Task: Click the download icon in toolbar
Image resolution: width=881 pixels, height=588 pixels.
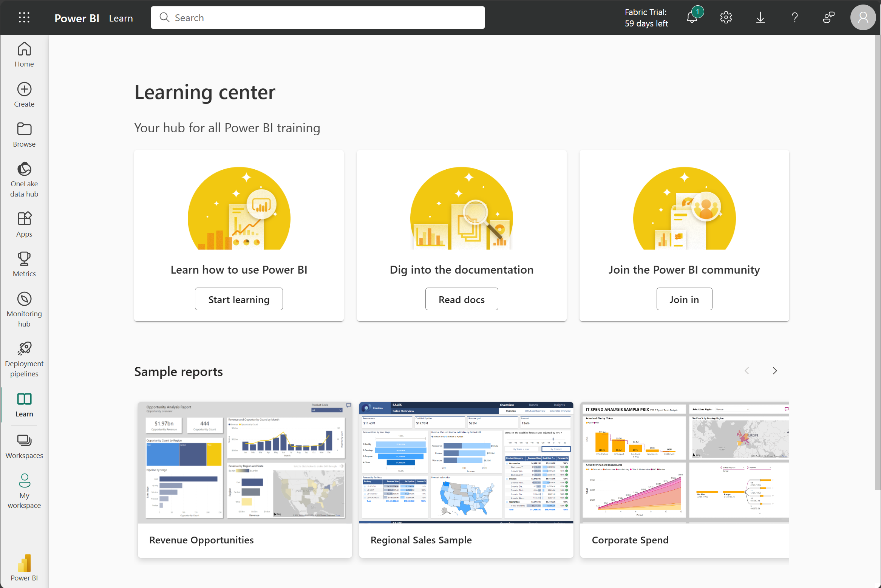Action: tap(760, 17)
